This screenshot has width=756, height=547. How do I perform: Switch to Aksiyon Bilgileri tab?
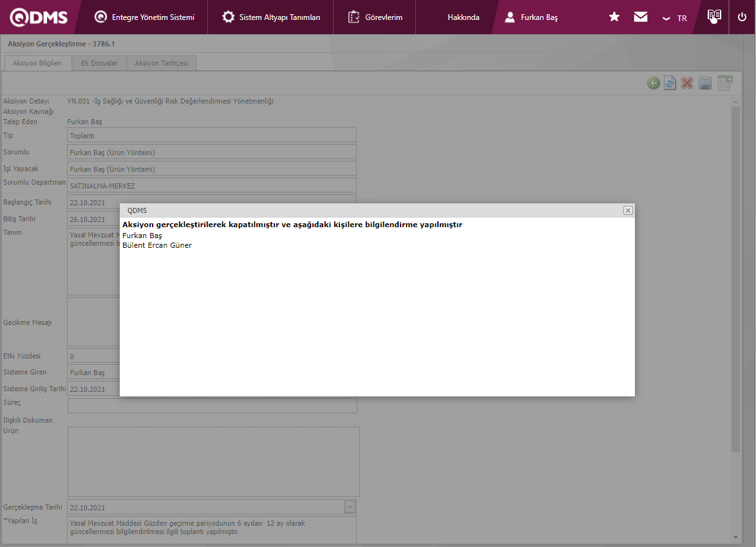click(x=37, y=63)
